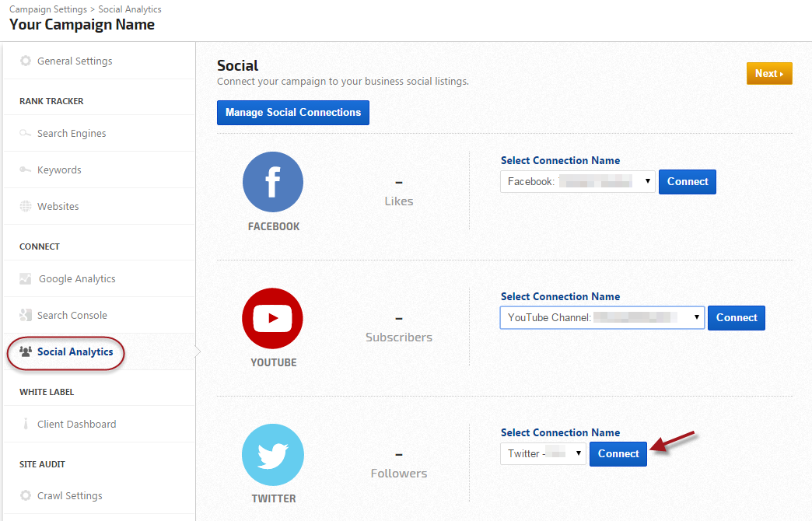Expand the YouTube Channel connection dropdown
The width and height of the screenshot is (812, 521).
point(602,318)
